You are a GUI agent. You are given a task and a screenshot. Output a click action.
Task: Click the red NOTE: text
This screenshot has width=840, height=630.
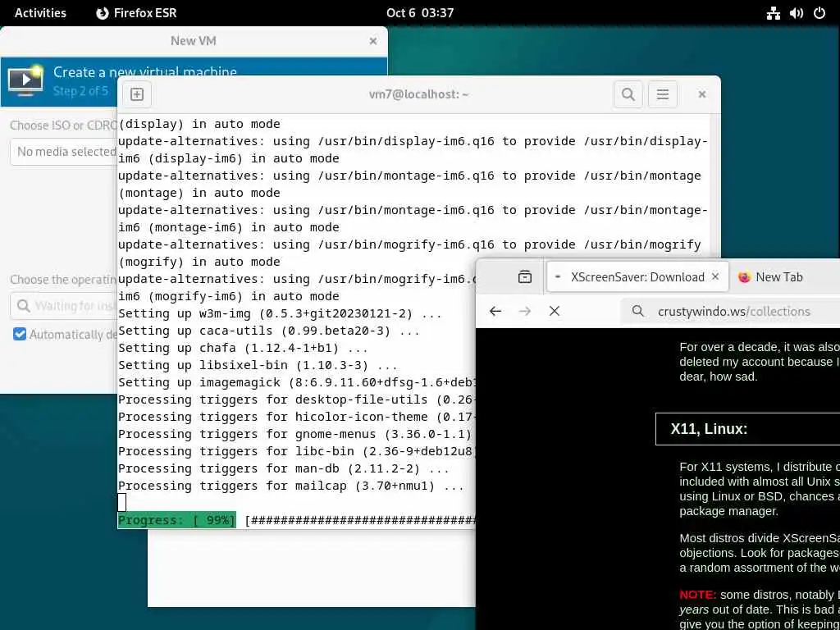pos(697,596)
